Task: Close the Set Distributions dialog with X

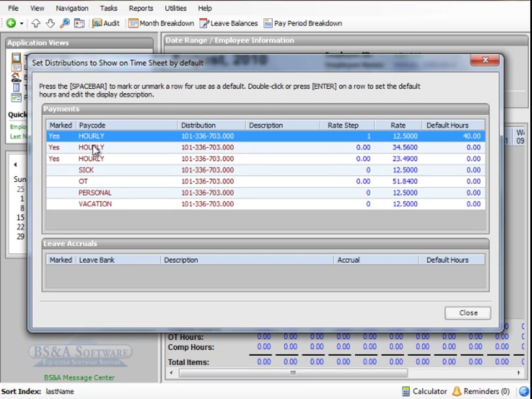Action: [x=485, y=60]
